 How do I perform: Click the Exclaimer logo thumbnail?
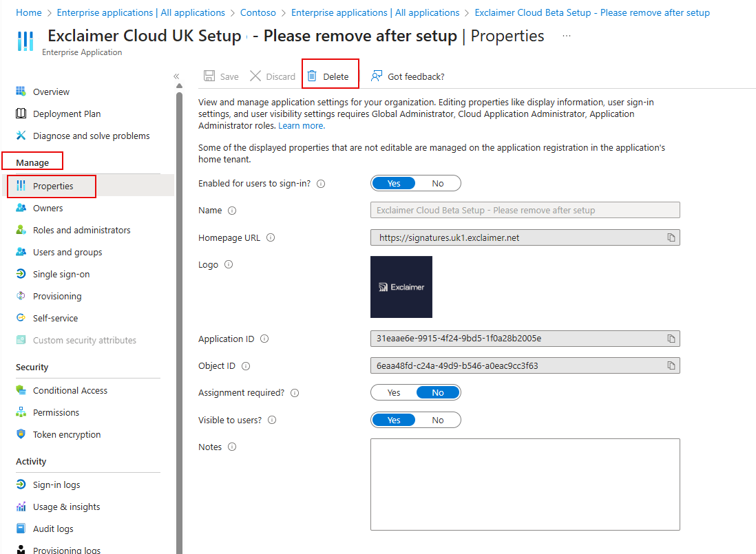tap(401, 287)
